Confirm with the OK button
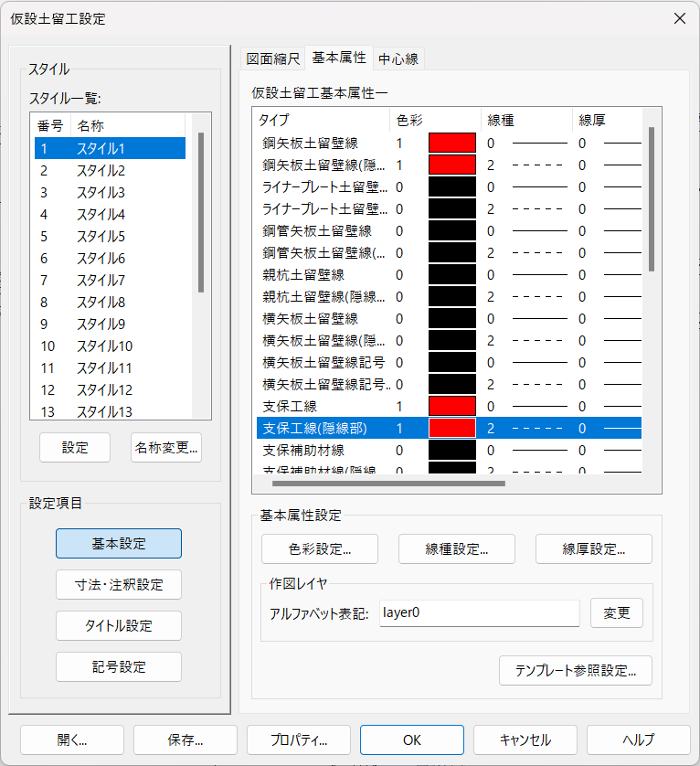 pos(412,739)
